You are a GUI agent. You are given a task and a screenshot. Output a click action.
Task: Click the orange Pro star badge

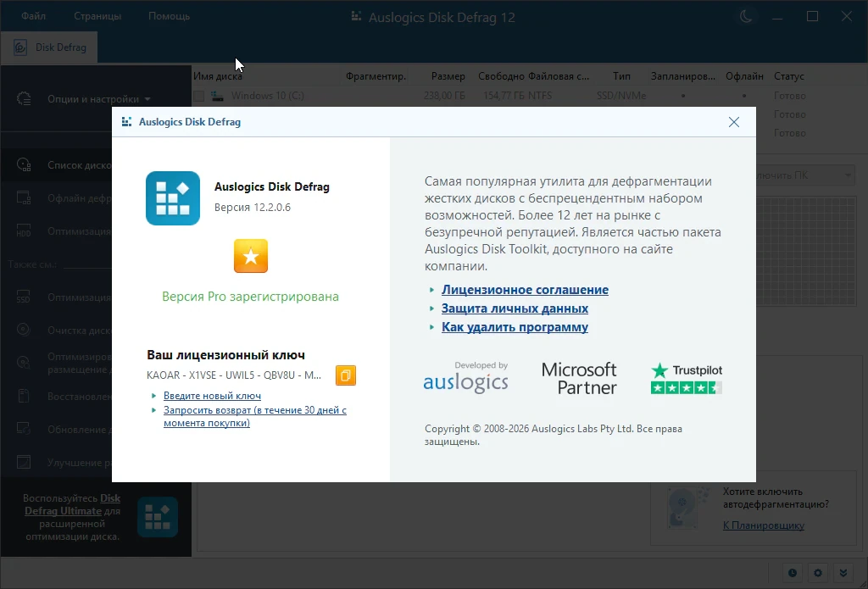click(x=251, y=256)
